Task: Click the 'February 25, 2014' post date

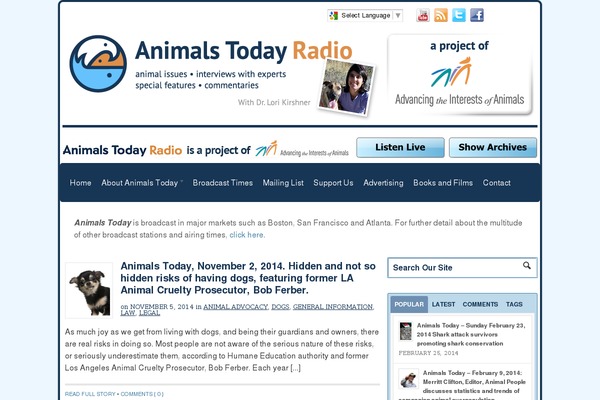Action: (428, 353)
